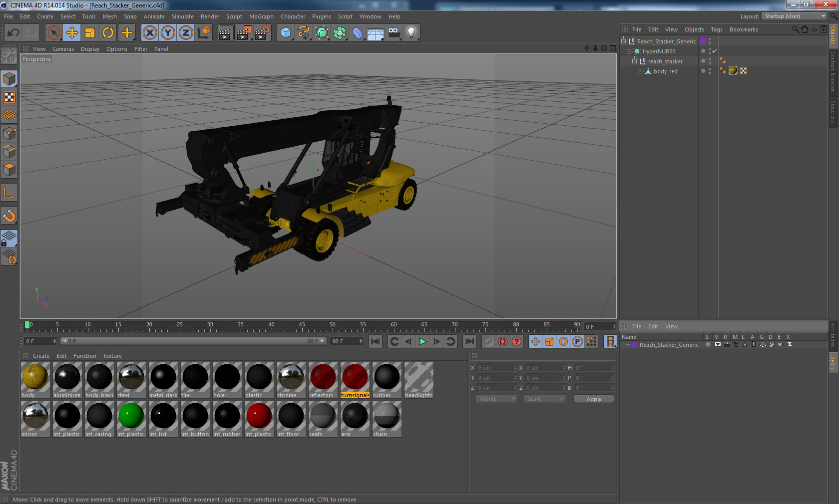Toggle Z axis lock
The image size is (839, 504).
186,33
